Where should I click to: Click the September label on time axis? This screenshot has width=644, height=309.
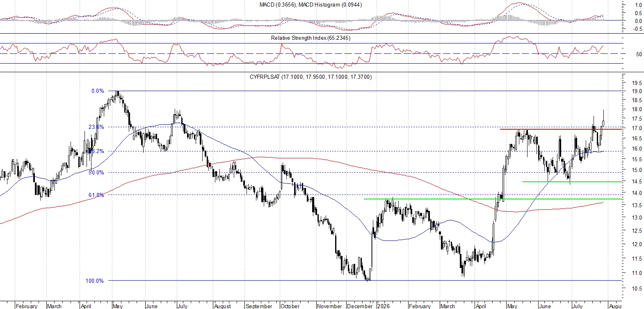click(259, 306)
